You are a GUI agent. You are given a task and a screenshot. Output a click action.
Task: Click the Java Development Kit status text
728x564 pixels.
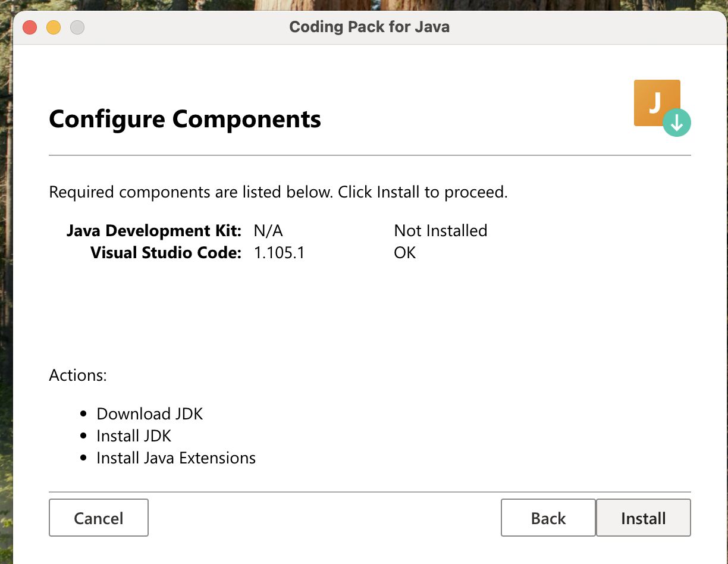153,230
